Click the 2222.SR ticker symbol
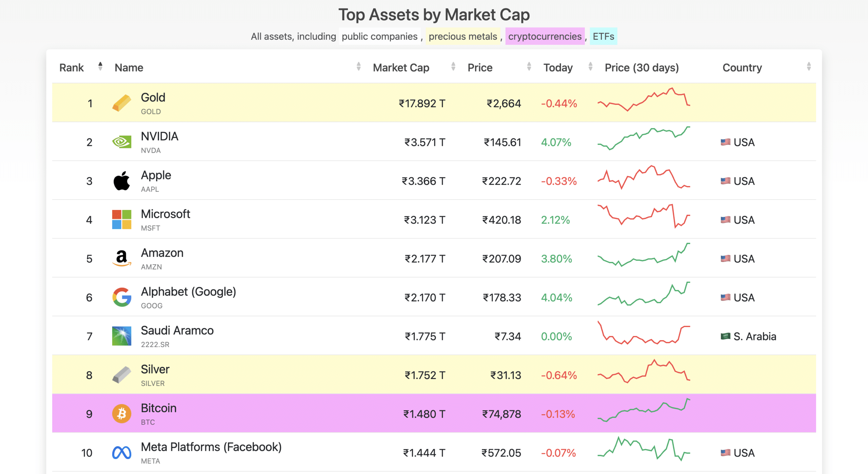 point(155,344)
